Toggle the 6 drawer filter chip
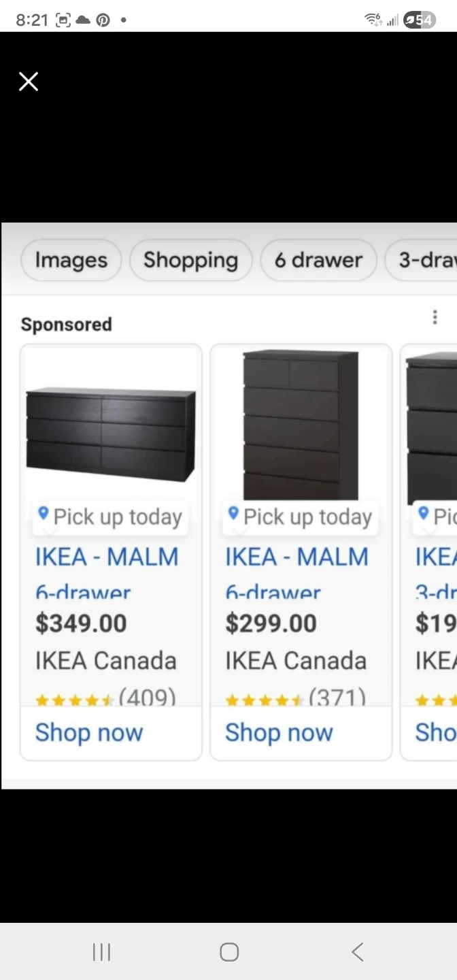 point(318,260)
